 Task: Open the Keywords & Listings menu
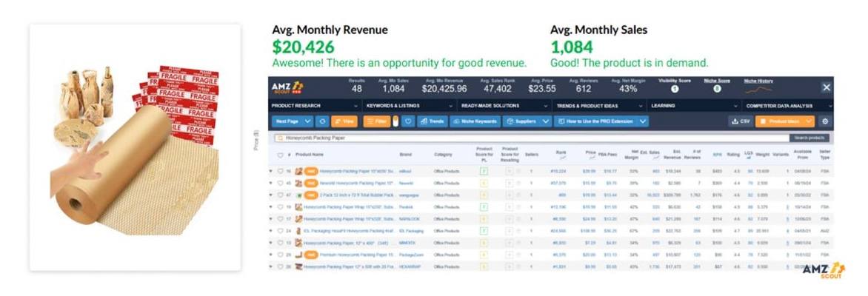(x=409, y=106)
